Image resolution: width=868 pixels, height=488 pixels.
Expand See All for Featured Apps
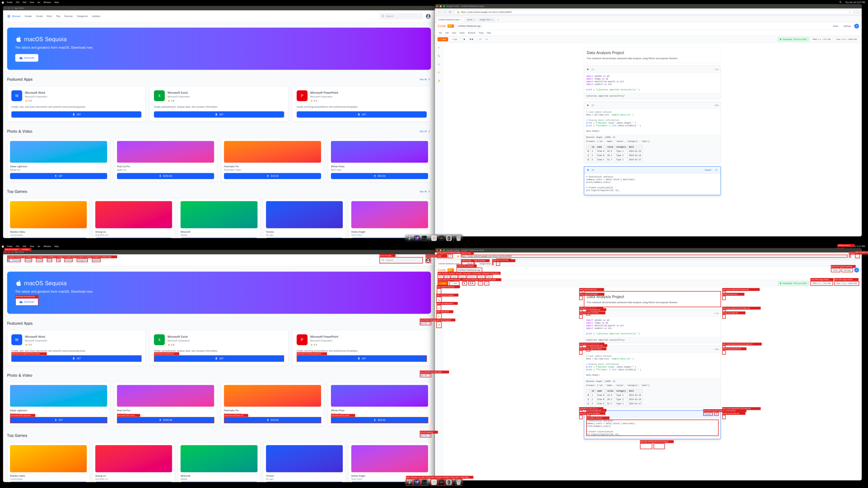(425, 79)
